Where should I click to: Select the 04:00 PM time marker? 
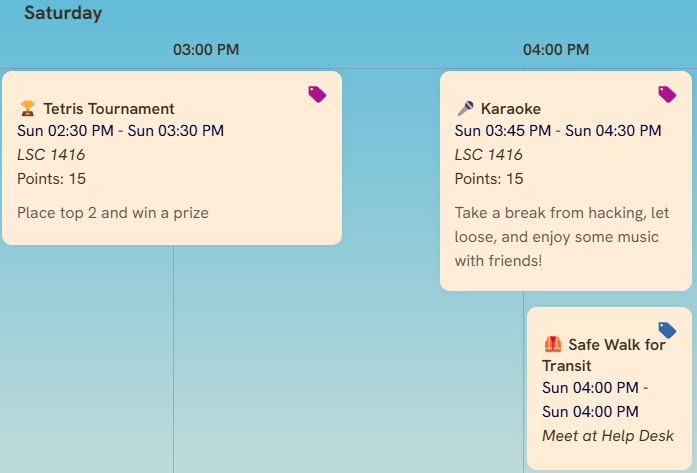[556, 50]
